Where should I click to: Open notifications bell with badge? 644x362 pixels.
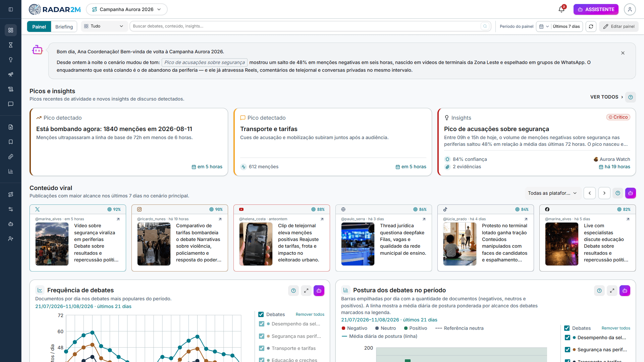(x=562, y=9)
